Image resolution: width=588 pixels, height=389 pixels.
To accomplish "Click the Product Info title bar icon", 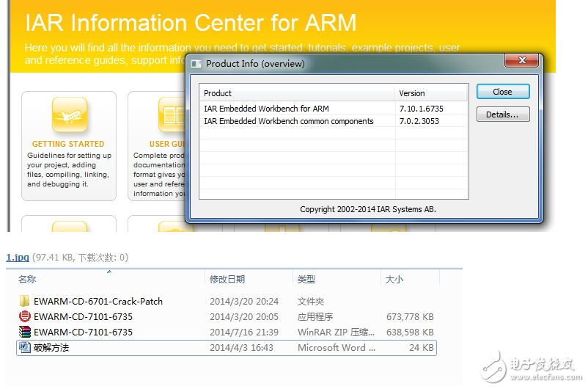I will [x=196, y=64].
